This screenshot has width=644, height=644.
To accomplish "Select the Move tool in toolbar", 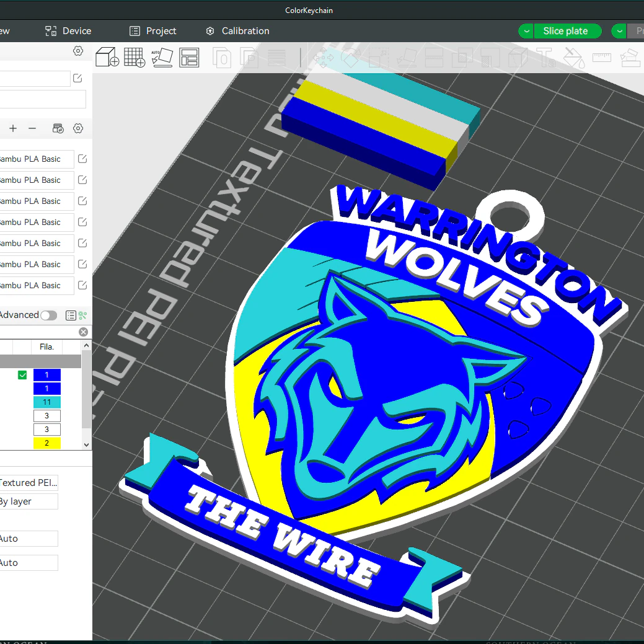I will click(x=324, y=57).
